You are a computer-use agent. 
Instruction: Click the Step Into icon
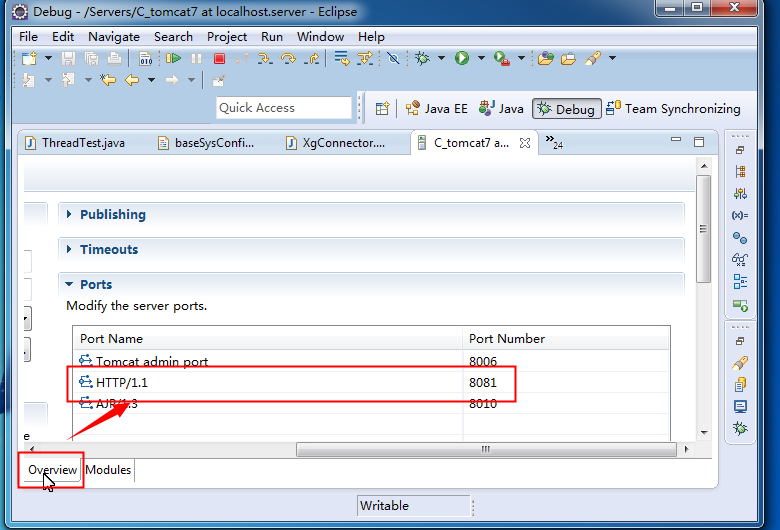[265, 59]
